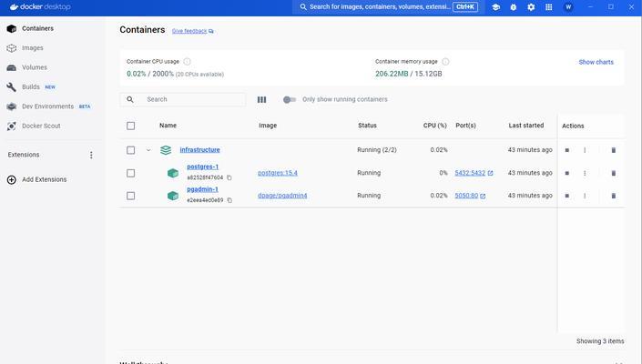Click Show charts
This screenshot has height=364, width=642.
pos(596,62)
